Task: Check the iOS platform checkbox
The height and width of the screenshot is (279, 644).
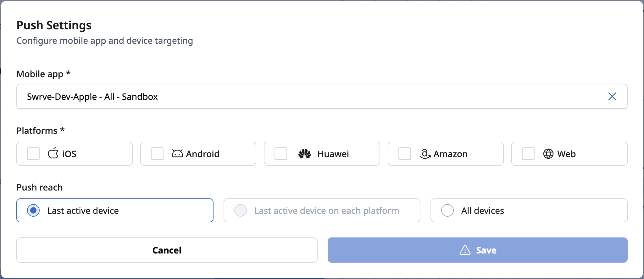Action: point(33,154)
